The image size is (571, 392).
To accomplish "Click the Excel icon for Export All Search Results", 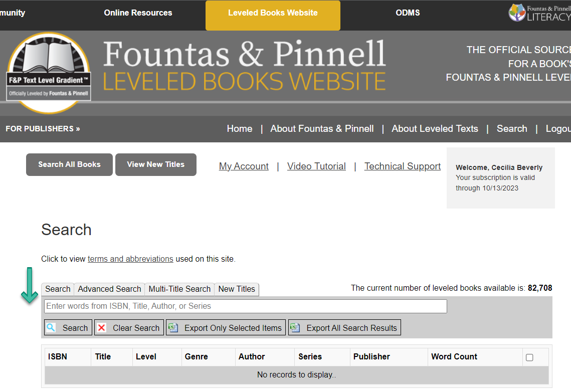I will tap(295, 328).
